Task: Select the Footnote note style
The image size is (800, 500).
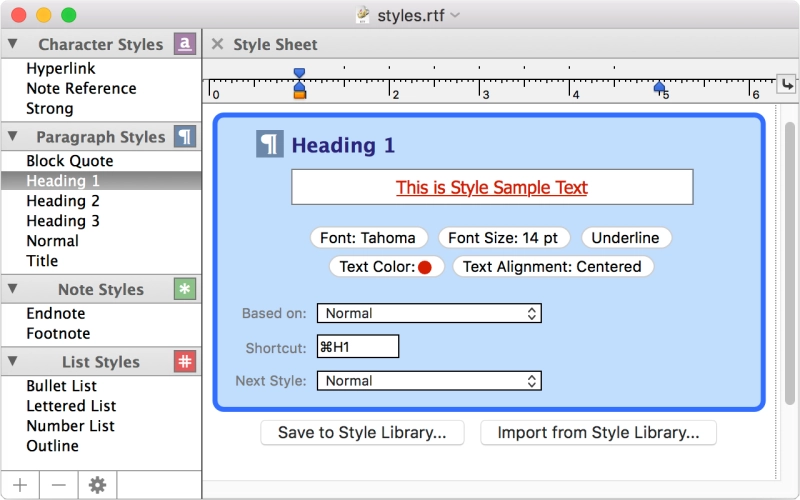Action: point(58,334)
